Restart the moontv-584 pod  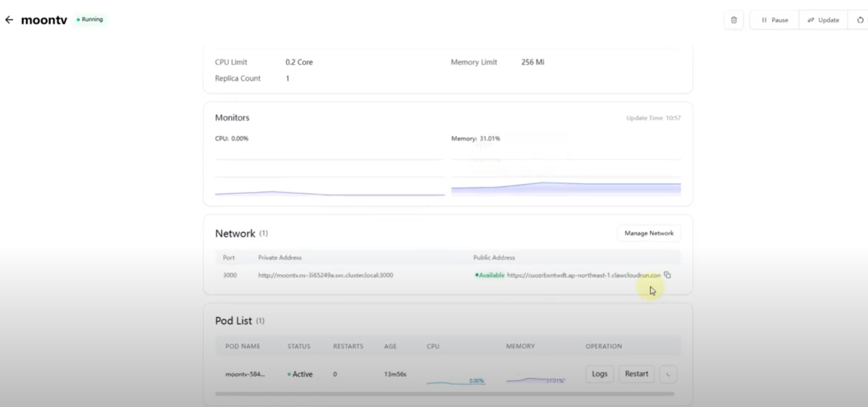[x=636, y=374]
